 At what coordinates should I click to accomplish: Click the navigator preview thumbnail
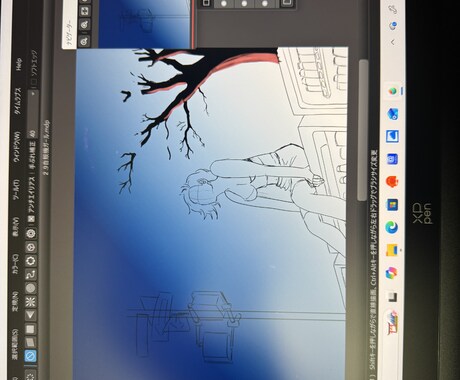[145, 23]
